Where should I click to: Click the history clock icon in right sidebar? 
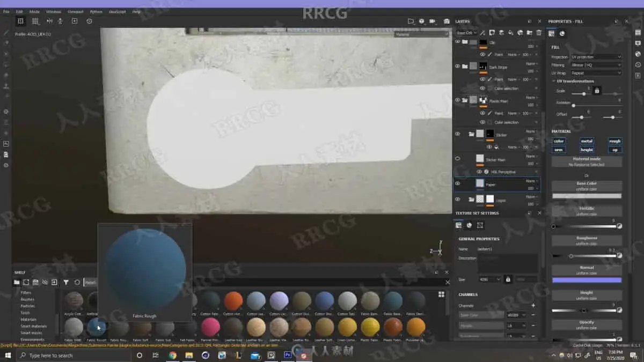[x=638, y=65]
